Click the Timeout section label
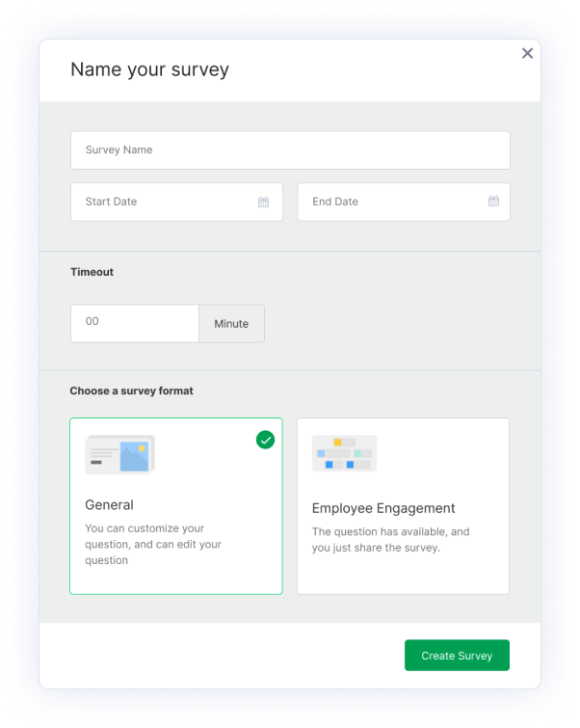 click(x=92, y=272)
